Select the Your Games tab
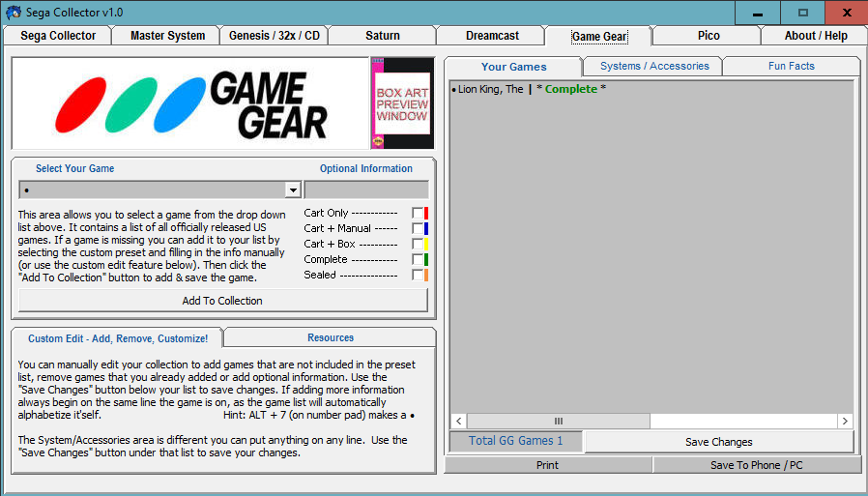This screenshot has height=496, width=868. (513, 67)
